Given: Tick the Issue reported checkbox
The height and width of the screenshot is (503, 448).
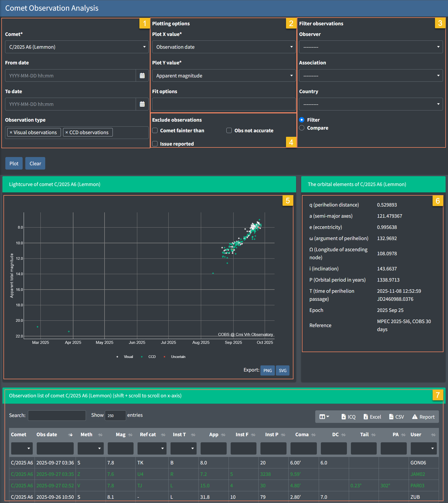Looking at the screenshot, I should (155, 144).
